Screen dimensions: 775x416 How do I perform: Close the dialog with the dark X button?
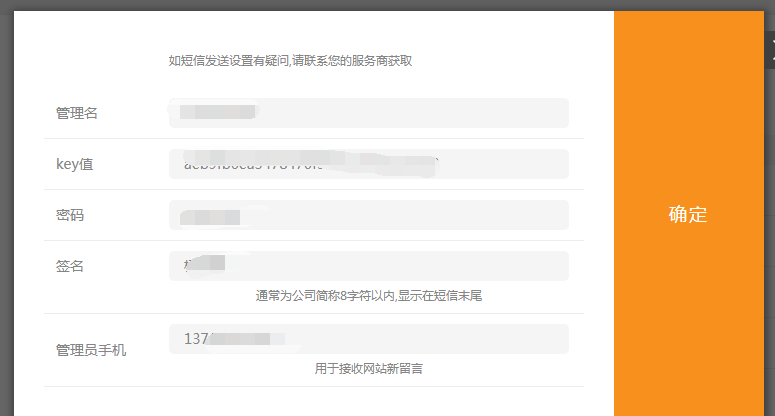(771, 49)
